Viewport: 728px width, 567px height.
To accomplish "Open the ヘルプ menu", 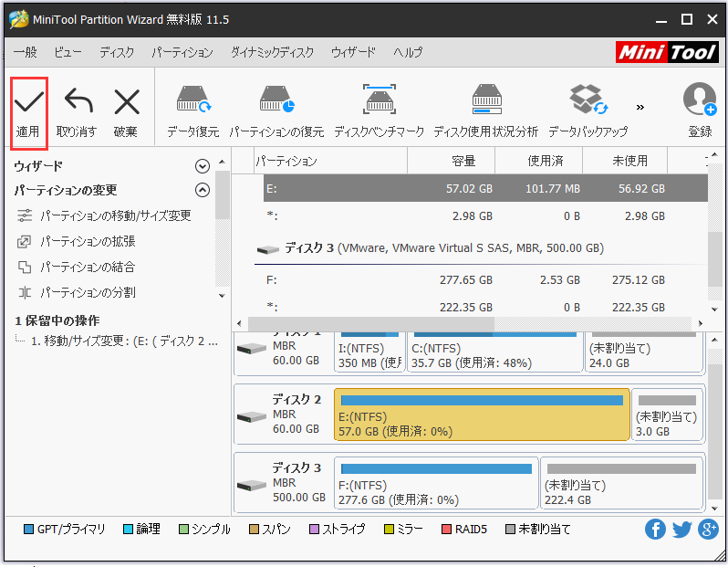I will coord(408,52).
